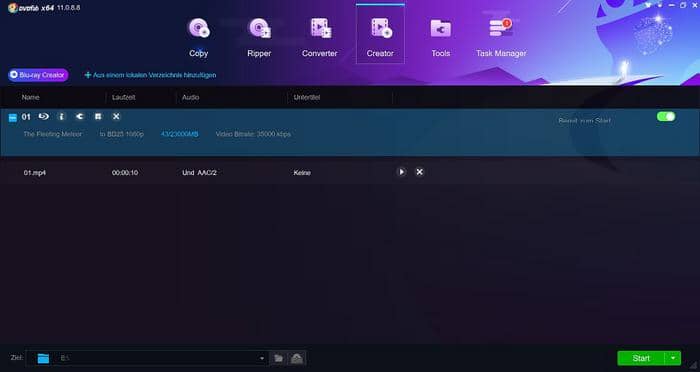Select the Creator tab

(380, 35)
